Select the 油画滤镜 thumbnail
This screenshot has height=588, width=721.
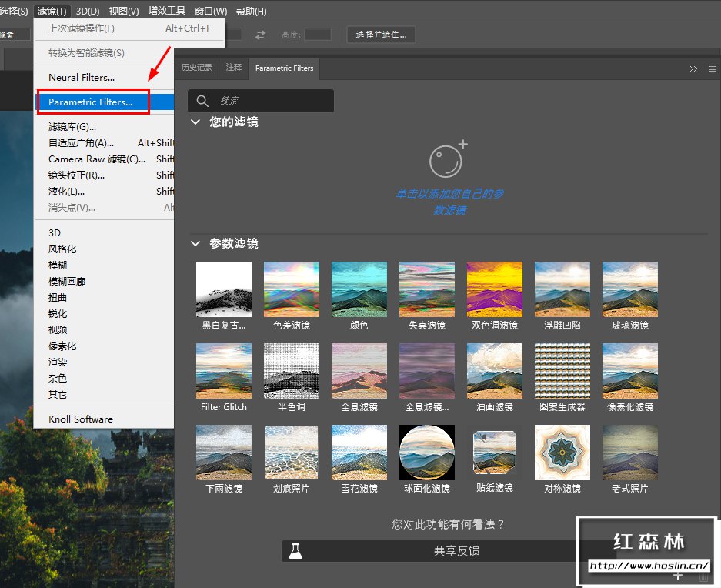coord(494,371)
